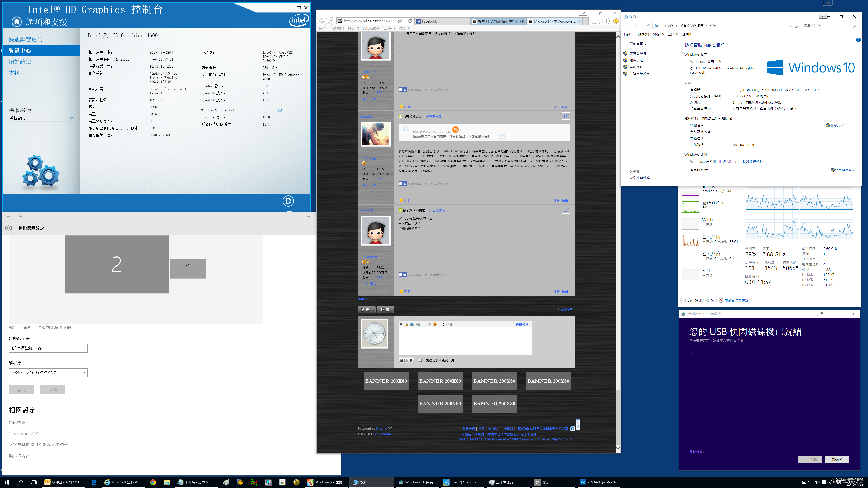Open the 我的最愛(A) menu in Internet Explorer
The height and width of the screenshot is (488, 868).
pos(371,28)
